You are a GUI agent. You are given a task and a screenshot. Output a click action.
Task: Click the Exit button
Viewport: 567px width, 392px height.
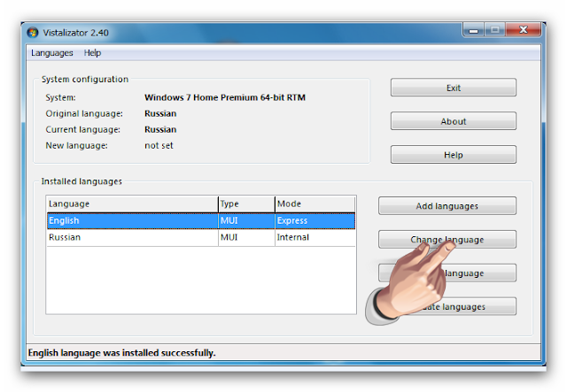453,88
